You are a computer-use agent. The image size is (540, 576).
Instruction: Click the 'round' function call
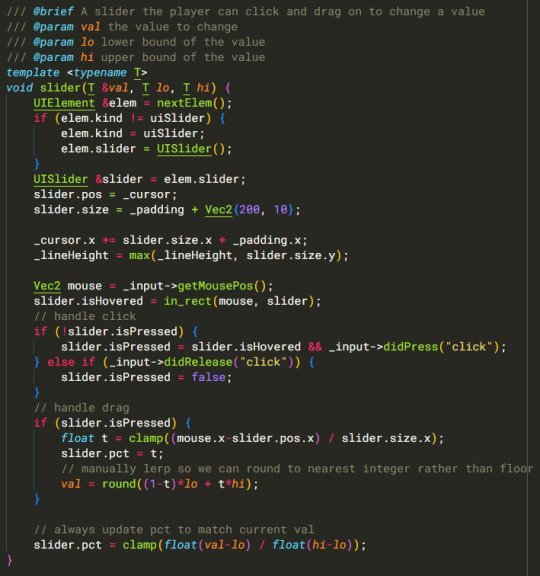coord(119,484)
